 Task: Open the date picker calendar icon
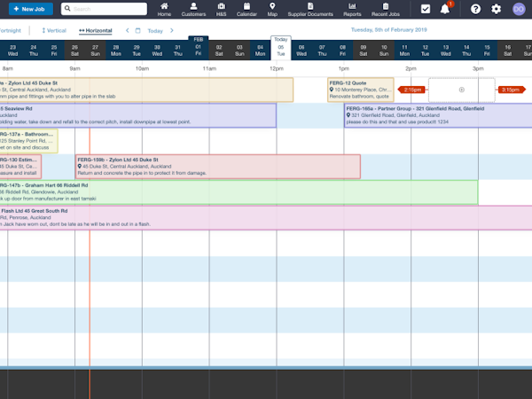(x=137, y=30)
